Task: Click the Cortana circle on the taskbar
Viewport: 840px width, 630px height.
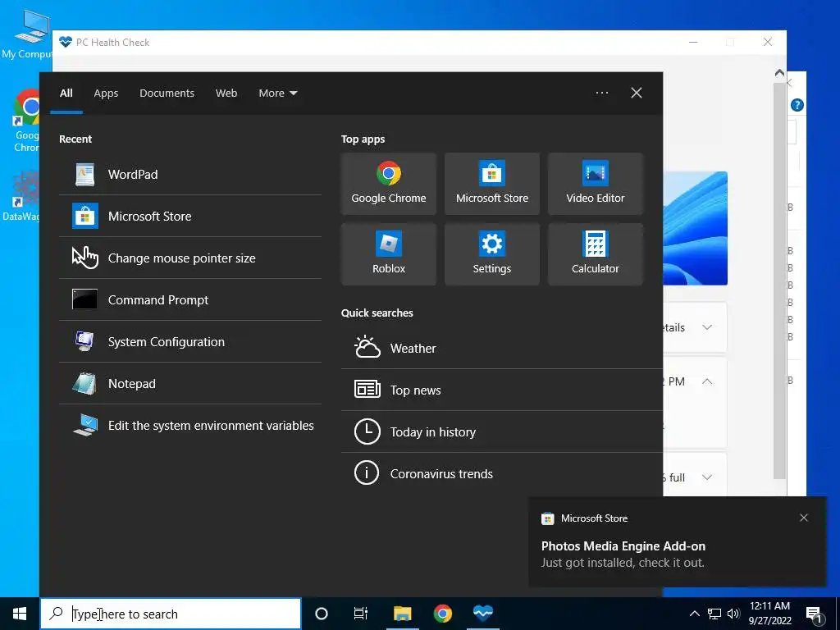Action: pos(322,614)
